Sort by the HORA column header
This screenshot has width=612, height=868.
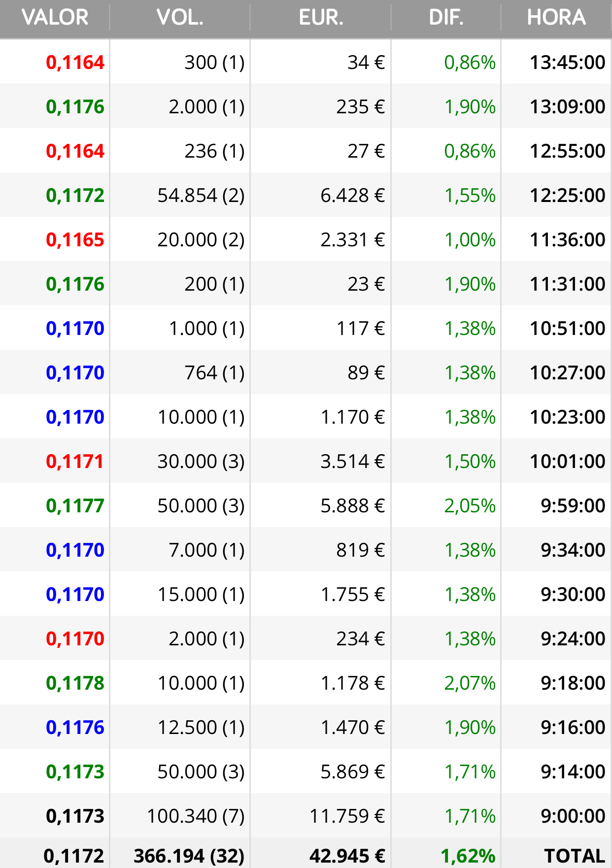point(556,18)
